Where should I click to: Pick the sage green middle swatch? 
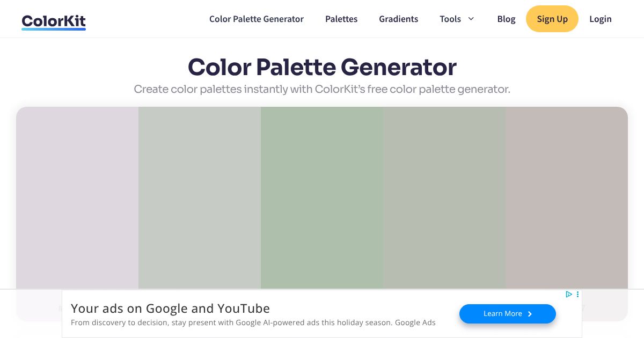click(x=322, y=197)
